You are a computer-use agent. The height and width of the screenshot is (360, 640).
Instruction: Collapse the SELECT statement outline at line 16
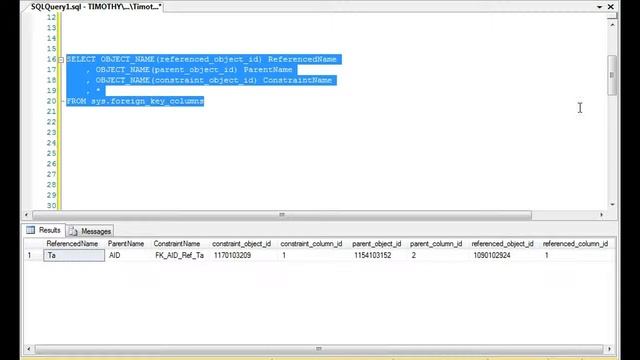tap(61, 60)
